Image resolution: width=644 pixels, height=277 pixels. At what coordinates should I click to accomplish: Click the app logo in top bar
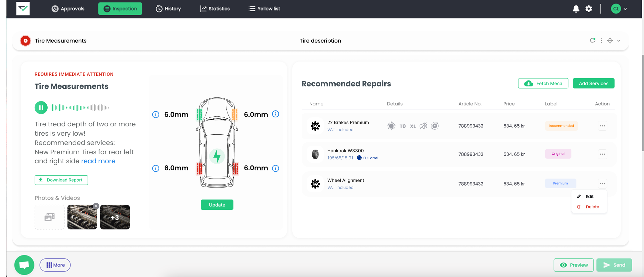[x=23, y=9]
